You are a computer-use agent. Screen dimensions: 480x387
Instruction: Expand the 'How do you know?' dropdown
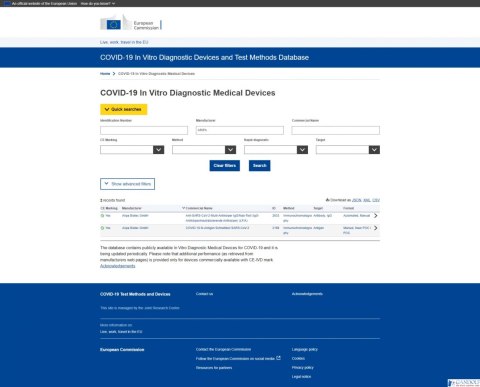pyautogui.click(x=98, y=3)
